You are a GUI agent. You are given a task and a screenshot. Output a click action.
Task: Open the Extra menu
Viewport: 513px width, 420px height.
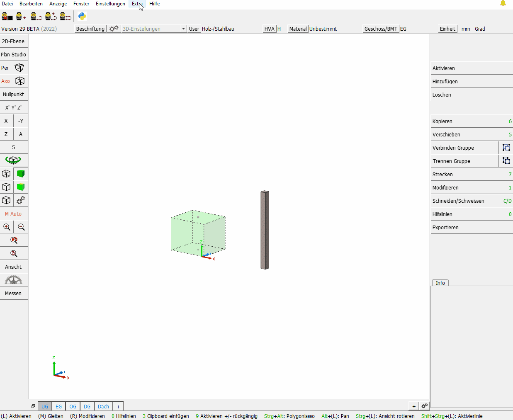(x=137, y=4)
